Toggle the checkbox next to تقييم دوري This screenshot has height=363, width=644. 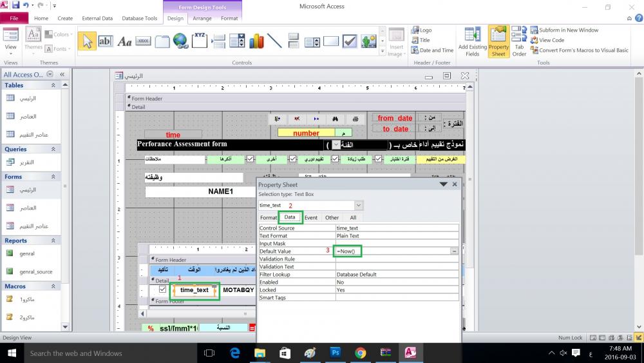(335, 159)
